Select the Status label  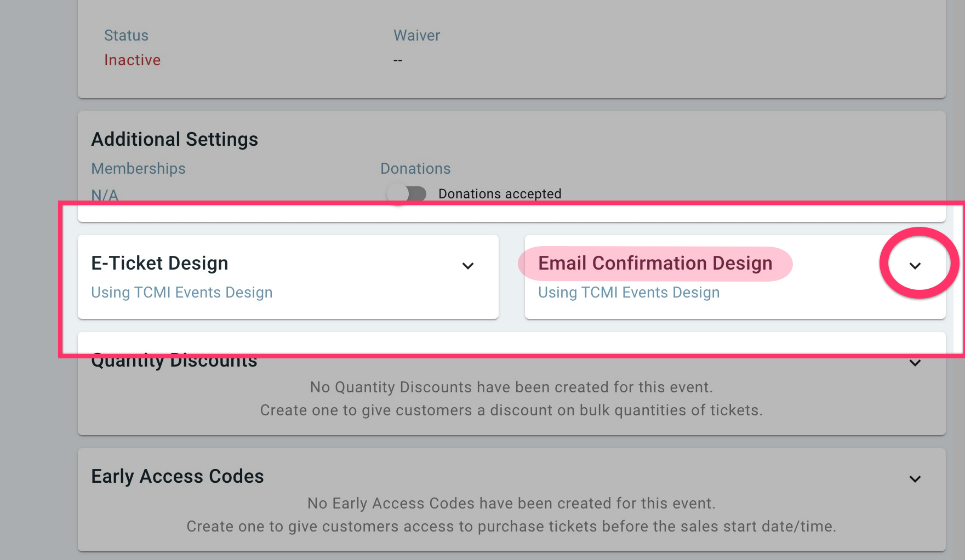[x=126, y=35]
